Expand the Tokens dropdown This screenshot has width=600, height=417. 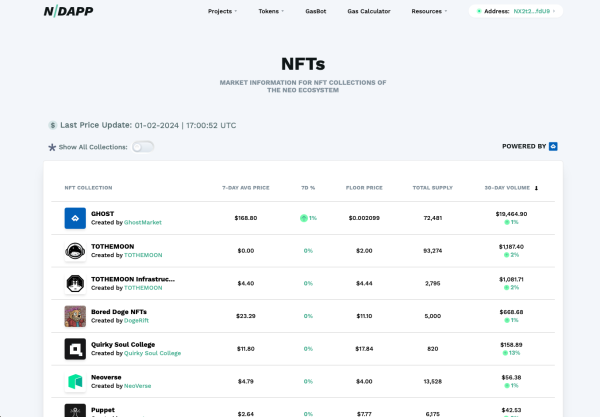click(x=271, y=11)
